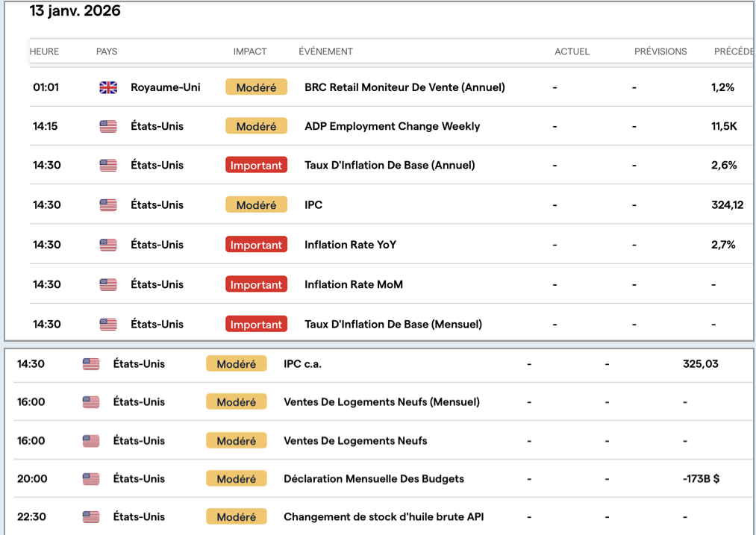
Task: Click the previous value 324,12
Action: [727, 205]
